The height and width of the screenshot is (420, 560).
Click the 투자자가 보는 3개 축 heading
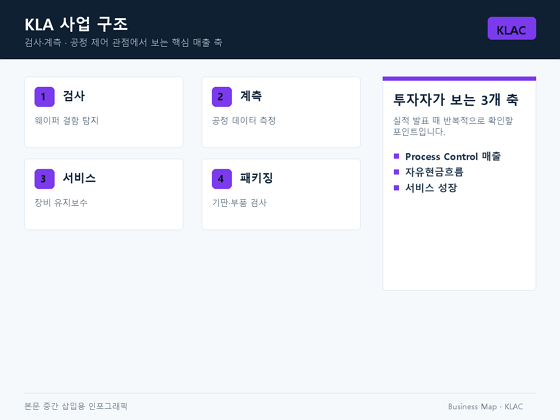[x=456, y=100]
